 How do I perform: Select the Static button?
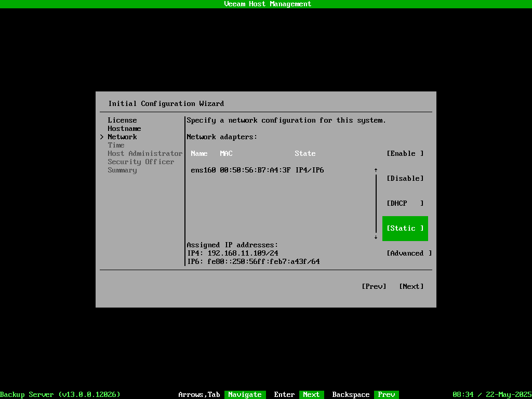[x=405, y=229]
